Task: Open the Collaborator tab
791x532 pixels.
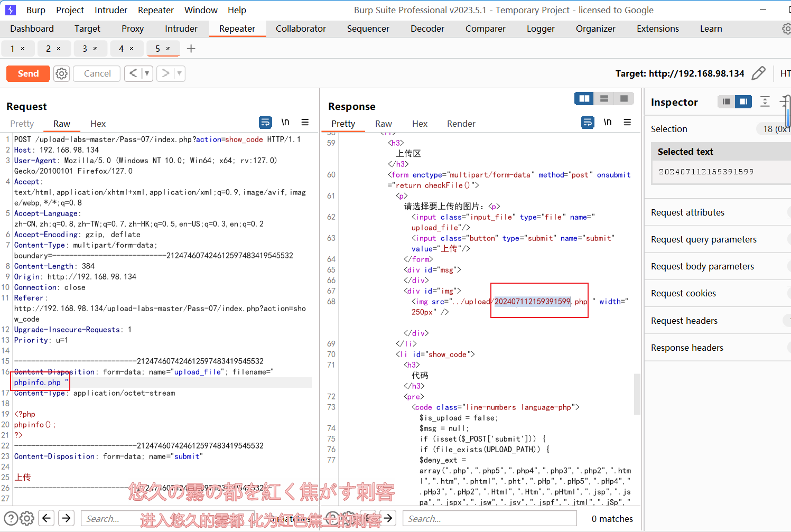Action: coord(301,29)
